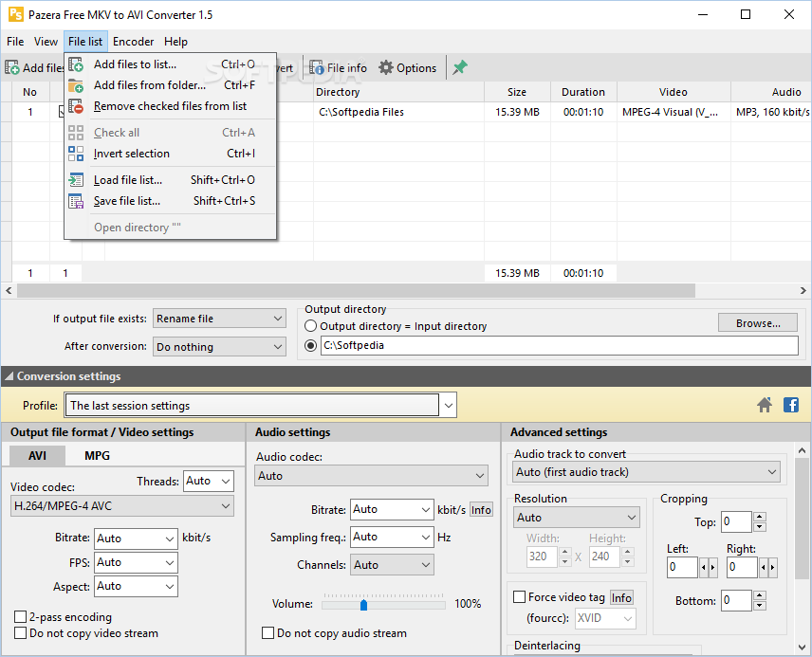812x657 pixels.
Task: Choose Save file list... entry
Action: 170,201
